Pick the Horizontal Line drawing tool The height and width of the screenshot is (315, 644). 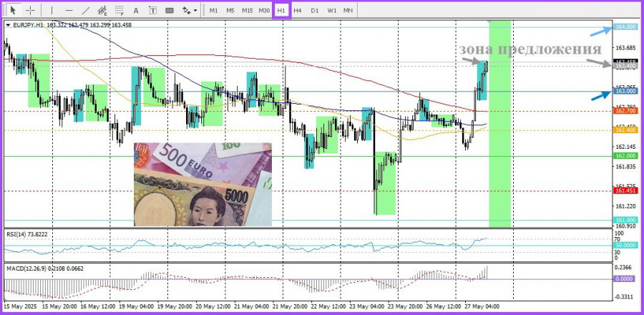coord(69,10)
